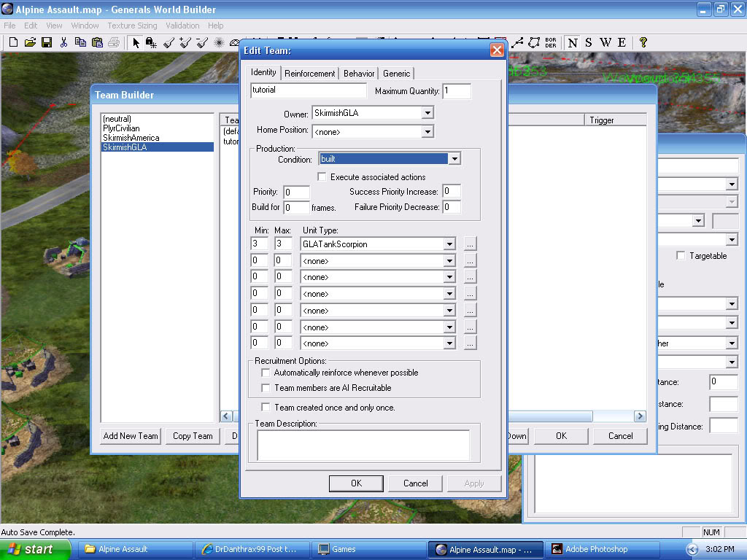The height and width of the screenshot is (560, 747).
Task: Click the team name field containing tutorial
Action: (309, 90)
